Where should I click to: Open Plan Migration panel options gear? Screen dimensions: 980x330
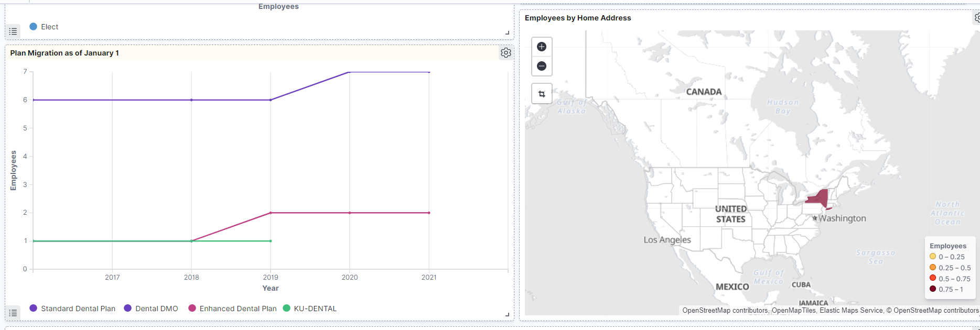click(505, 53)
